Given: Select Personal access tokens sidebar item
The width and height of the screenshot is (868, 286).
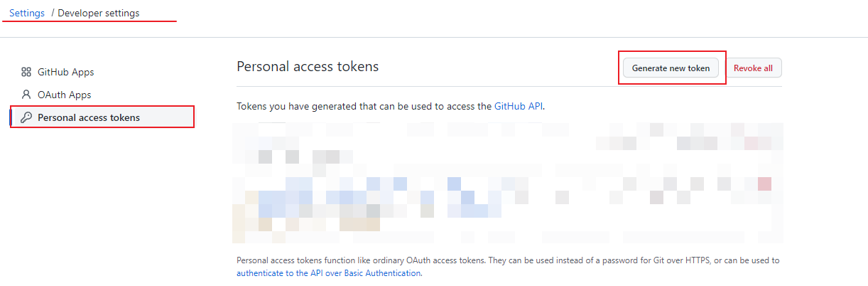Looking at the screenshot, I should tap(102, 117).
